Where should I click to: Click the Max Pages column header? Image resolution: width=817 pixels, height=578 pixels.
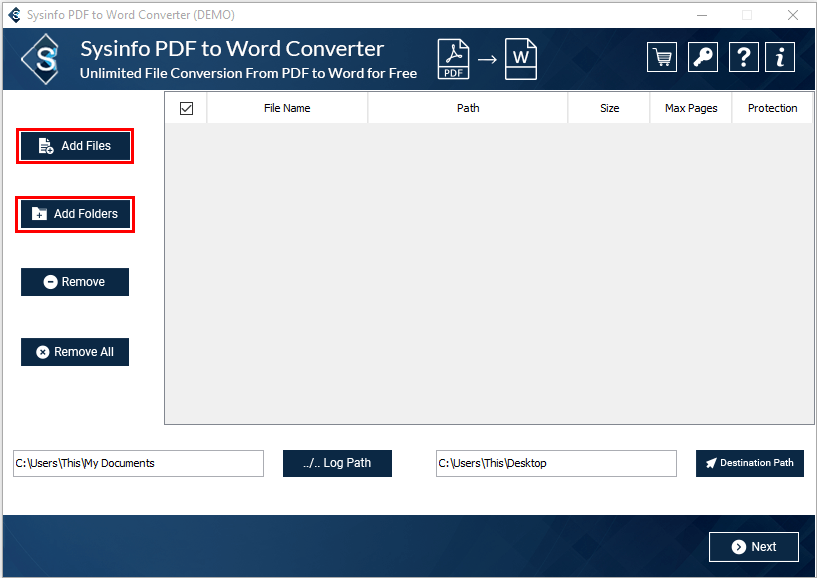point(691,108)
